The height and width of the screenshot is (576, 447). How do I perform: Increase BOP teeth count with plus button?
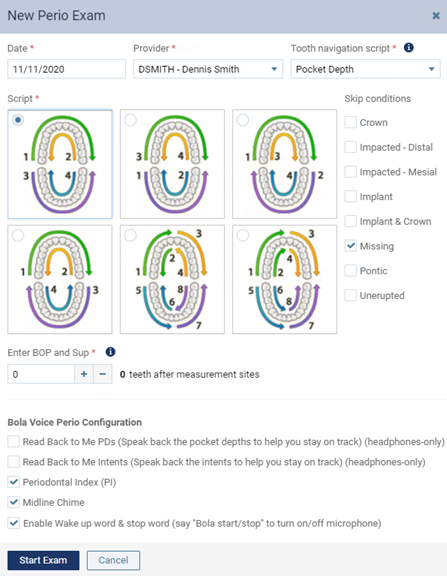(x=84, y=374)
